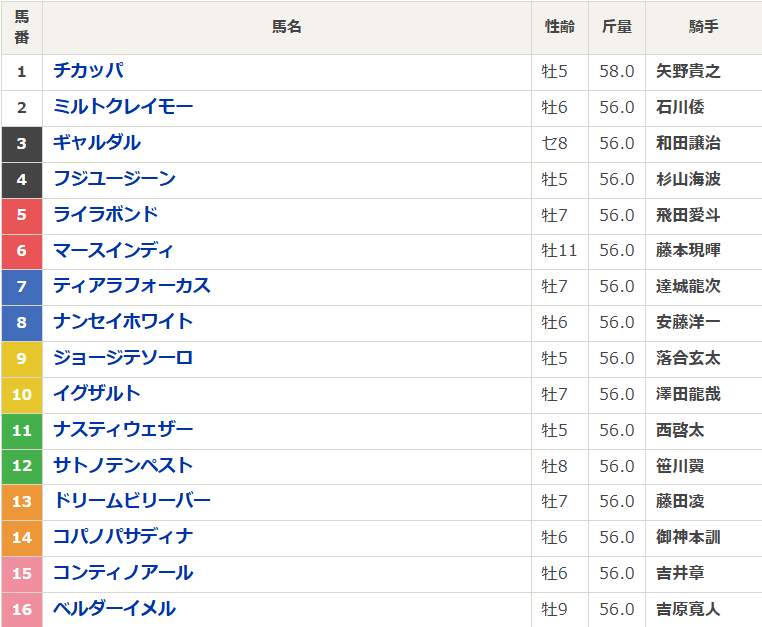Click on ティアラフォーカス horse name

(131, 286)
